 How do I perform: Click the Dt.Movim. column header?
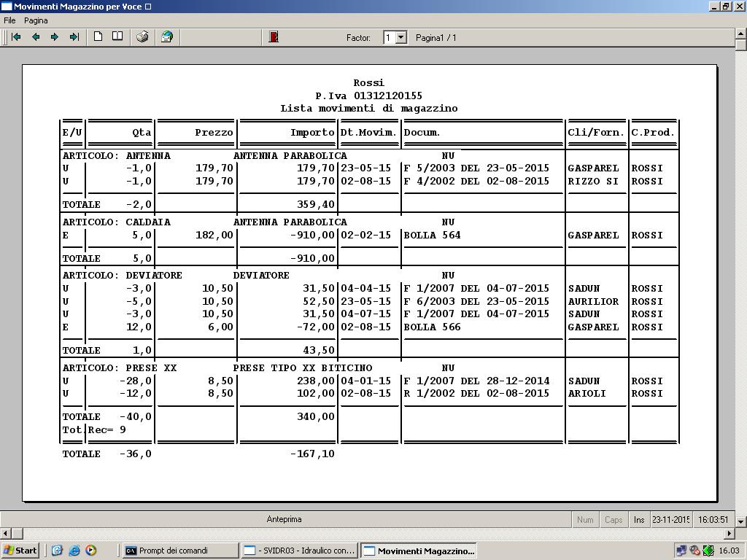(x=368, y=133)
